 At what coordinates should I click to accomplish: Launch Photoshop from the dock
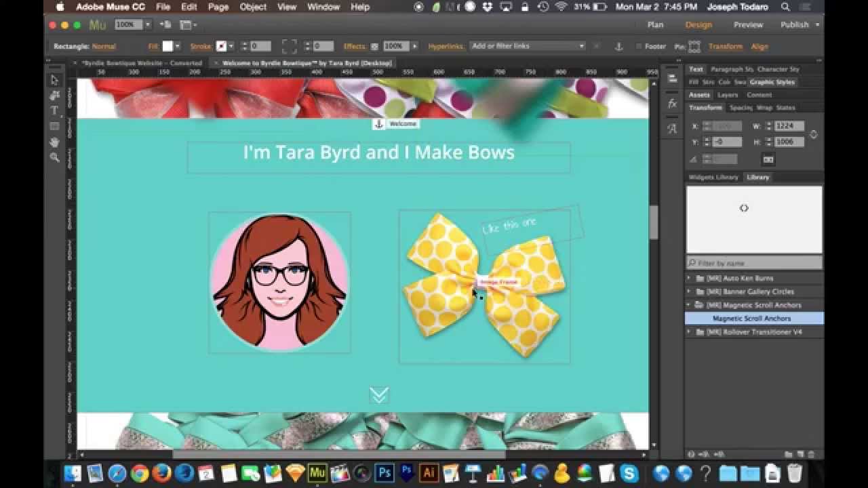[x=384, y=472]
